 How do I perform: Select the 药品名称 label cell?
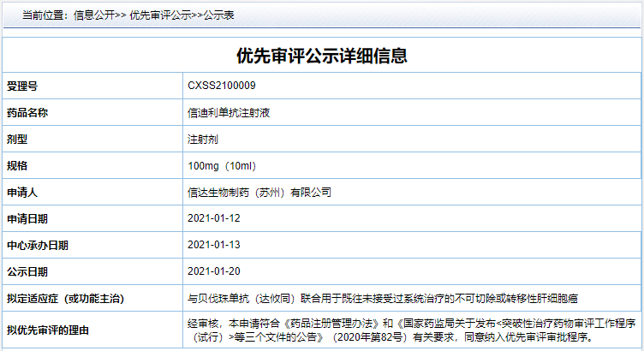(92, 112)
